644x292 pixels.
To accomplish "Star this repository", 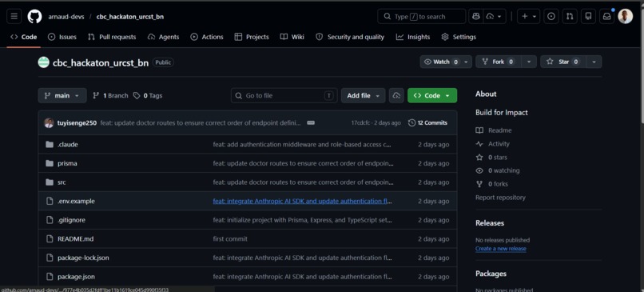I will coord(563,62).
